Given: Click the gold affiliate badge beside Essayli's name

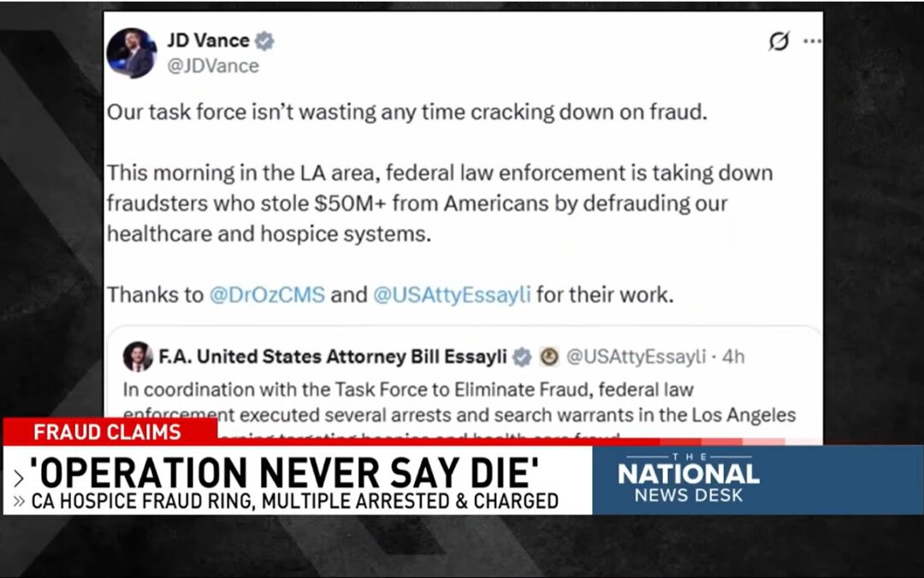Looking at the screenshot, I should pos(551,356).
